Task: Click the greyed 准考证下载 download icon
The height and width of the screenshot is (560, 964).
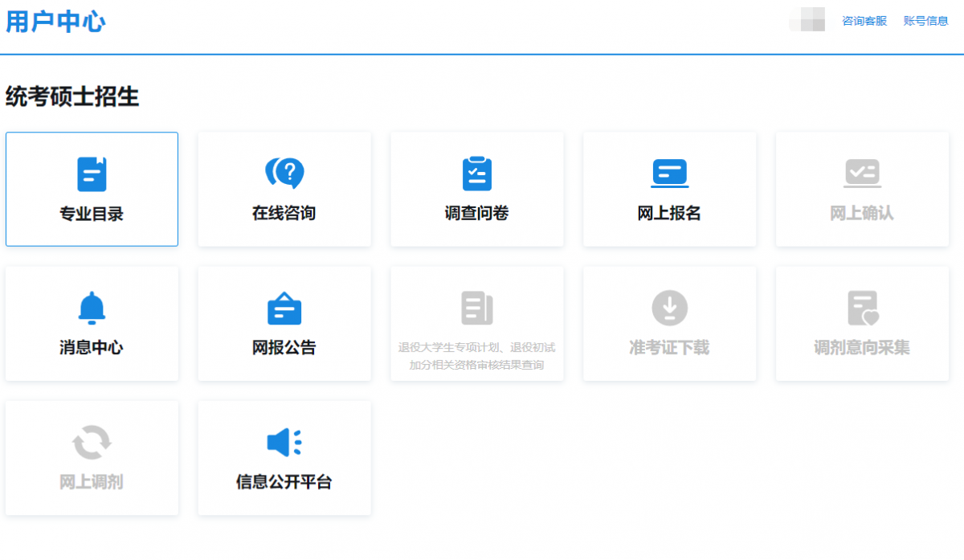Action: tap(669, 309)
